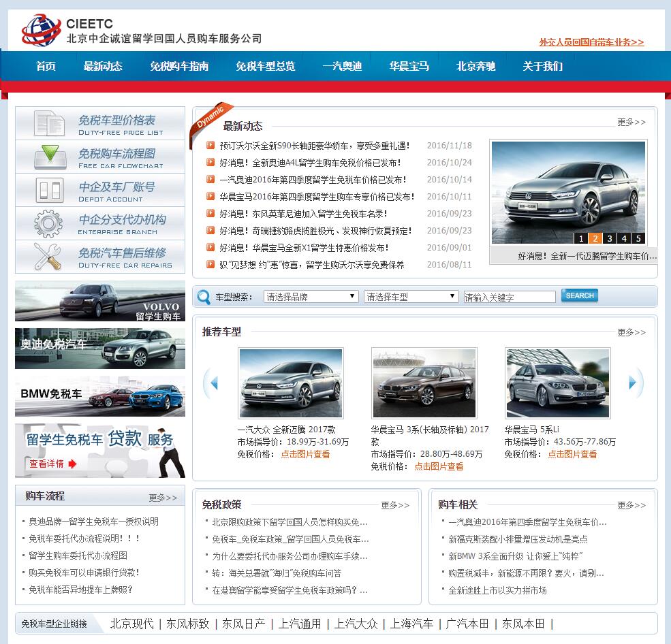Open 关于我们 in the navigation bar

coord(543,66)
